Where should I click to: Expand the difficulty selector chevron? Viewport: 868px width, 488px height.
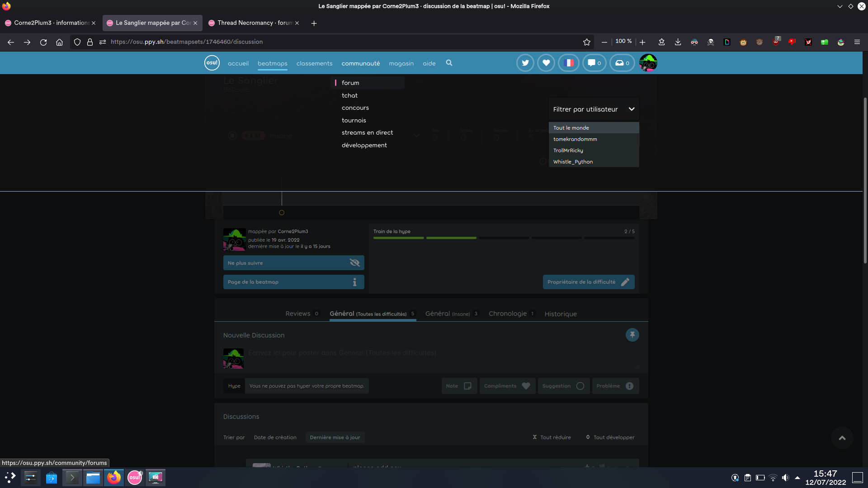pyautogui.click(x=416, y=135)
